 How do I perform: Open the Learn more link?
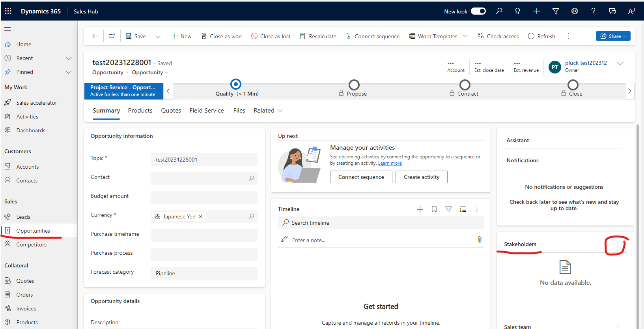tap(390, 163)
